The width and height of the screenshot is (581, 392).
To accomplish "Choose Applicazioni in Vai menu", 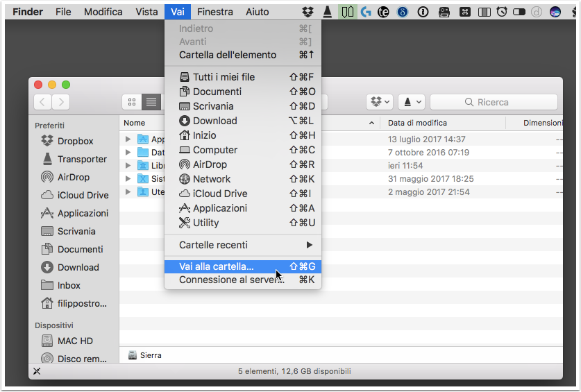I will click(x=243, y=208).
